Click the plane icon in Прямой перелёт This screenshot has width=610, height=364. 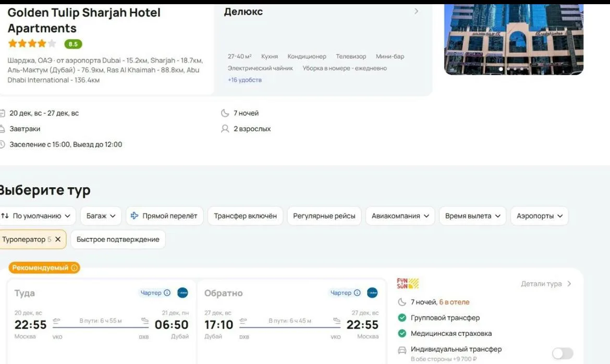point(134,216)
